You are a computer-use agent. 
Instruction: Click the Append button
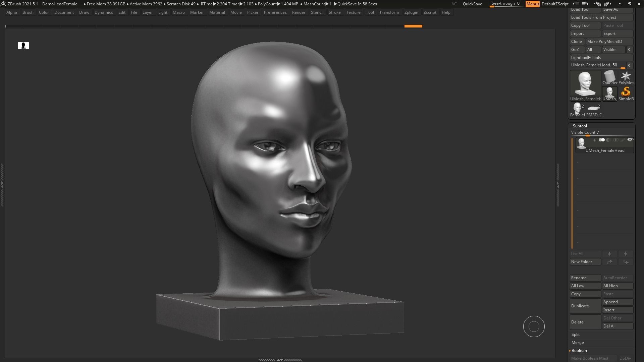(x=618, y=302)
